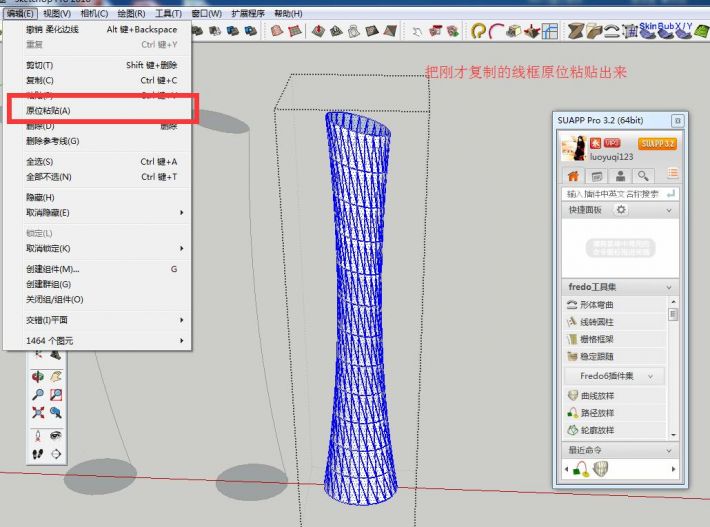The width and height of the screenshot is (710, 527).
Task: Open the SUAPP search tab
Action: coord(643,176)
